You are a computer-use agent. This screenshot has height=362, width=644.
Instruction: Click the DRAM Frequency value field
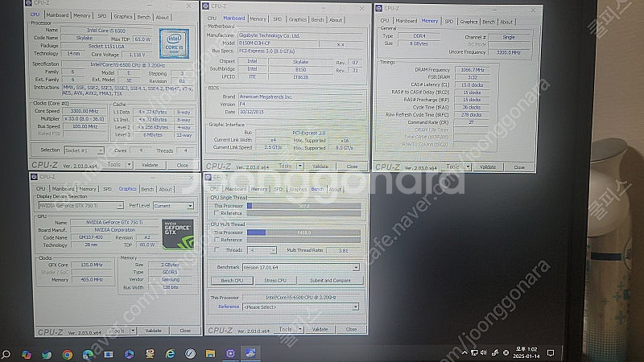point(473,70)
